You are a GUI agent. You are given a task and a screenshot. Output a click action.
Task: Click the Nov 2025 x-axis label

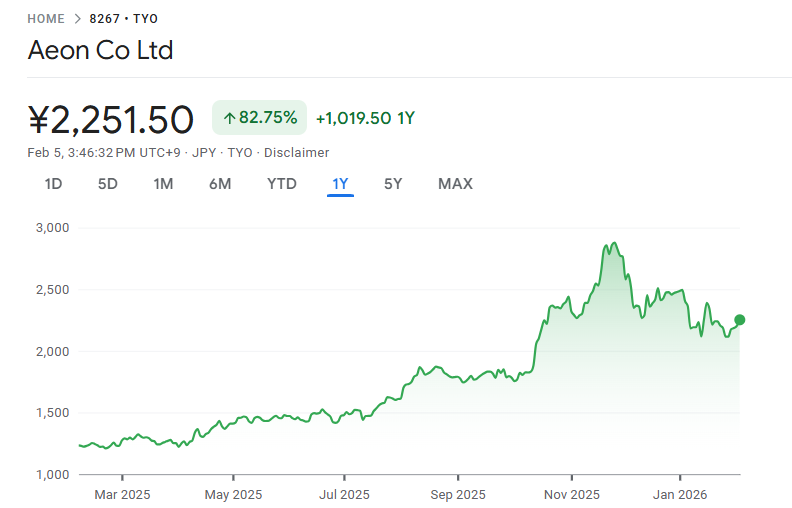[x=571, y=494]
